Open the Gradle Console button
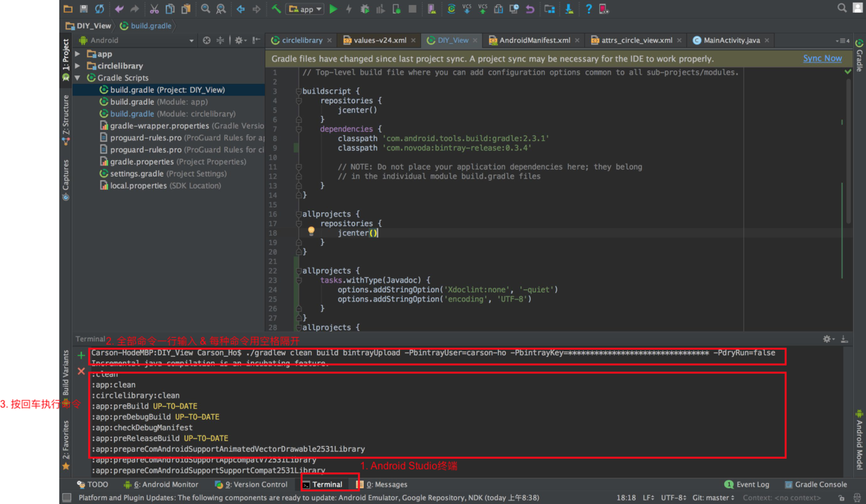 [815, 484]
